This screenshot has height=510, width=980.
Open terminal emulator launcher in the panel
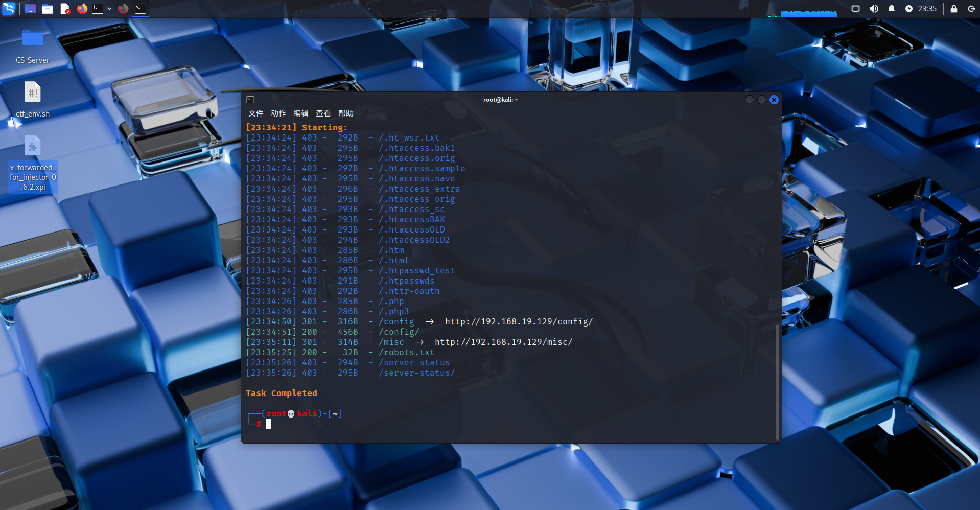pos(98,9)
